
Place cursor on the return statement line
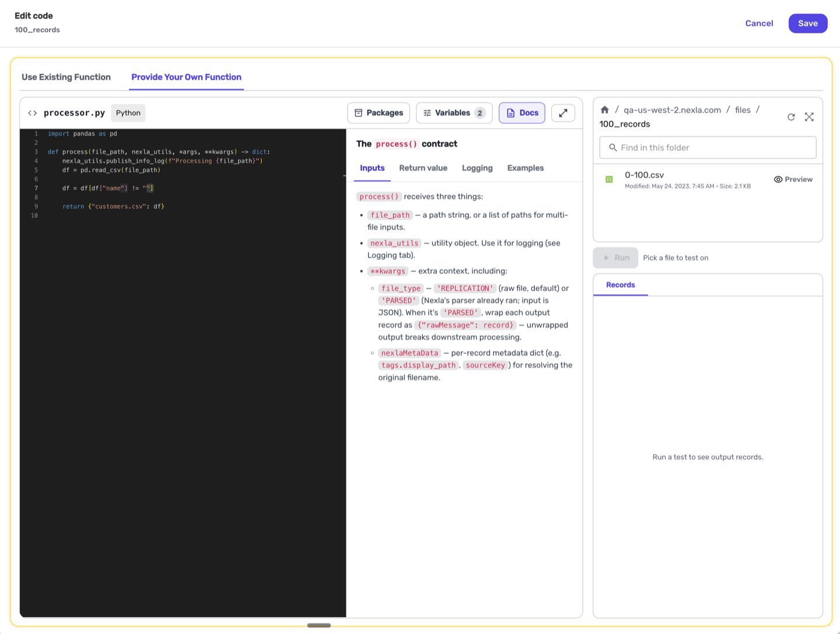pos(114,207)
